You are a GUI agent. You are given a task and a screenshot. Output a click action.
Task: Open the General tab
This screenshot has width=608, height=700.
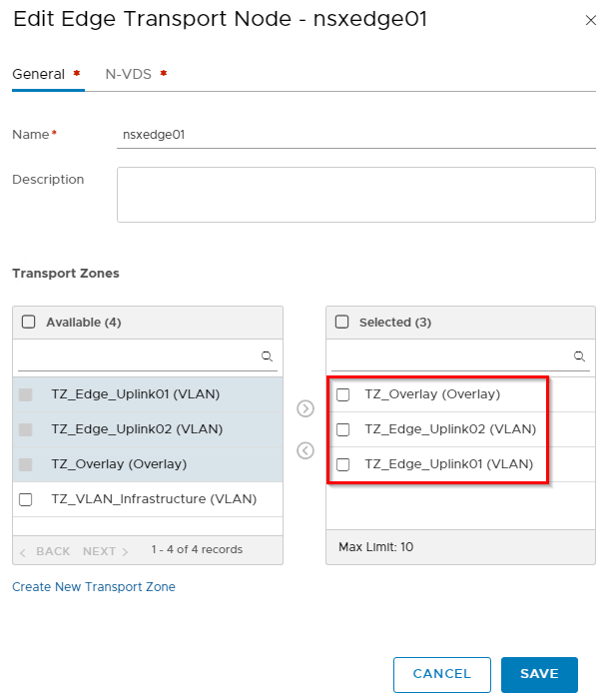(x=38, y=74)
